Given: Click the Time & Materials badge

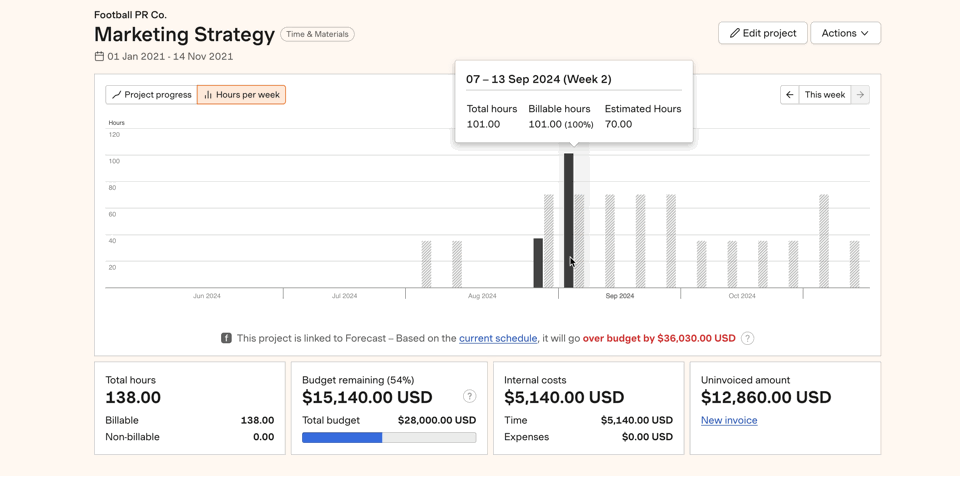Looking at the screenshot, I should [x=317, y=34].
